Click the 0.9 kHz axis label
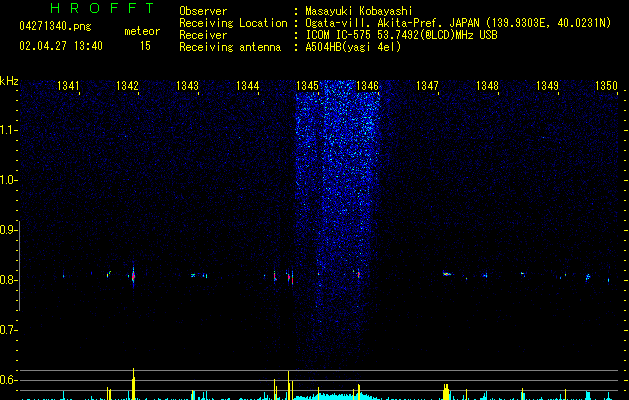The height and width of the screenshot is (400, 629). (x=8, y=230)
